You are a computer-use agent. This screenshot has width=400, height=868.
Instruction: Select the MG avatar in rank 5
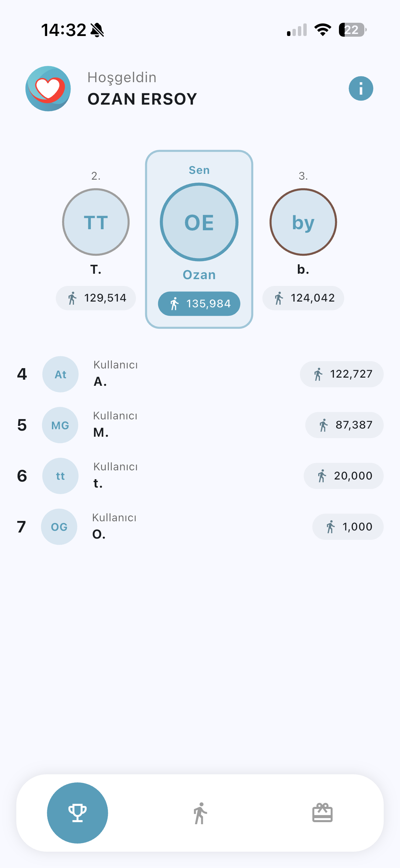(x=60, y=425)
